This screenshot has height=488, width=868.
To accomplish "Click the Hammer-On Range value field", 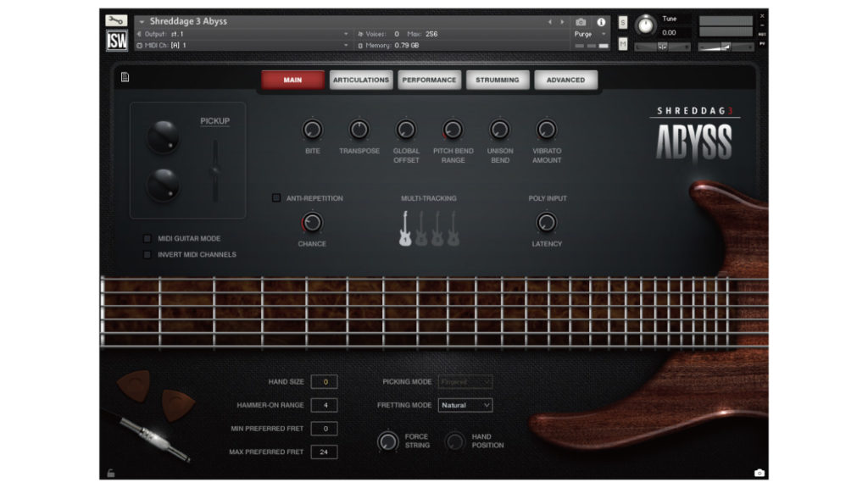I will [x=325, y=405].
